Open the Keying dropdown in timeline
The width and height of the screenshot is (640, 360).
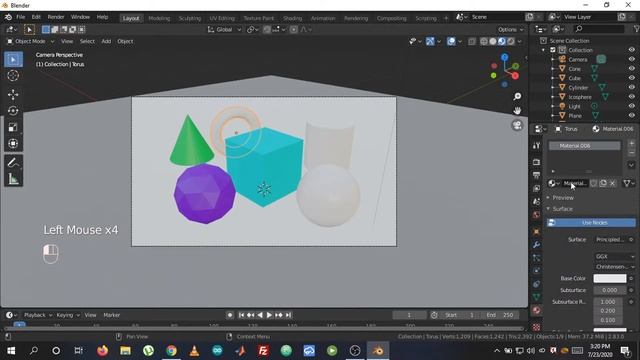67,315
